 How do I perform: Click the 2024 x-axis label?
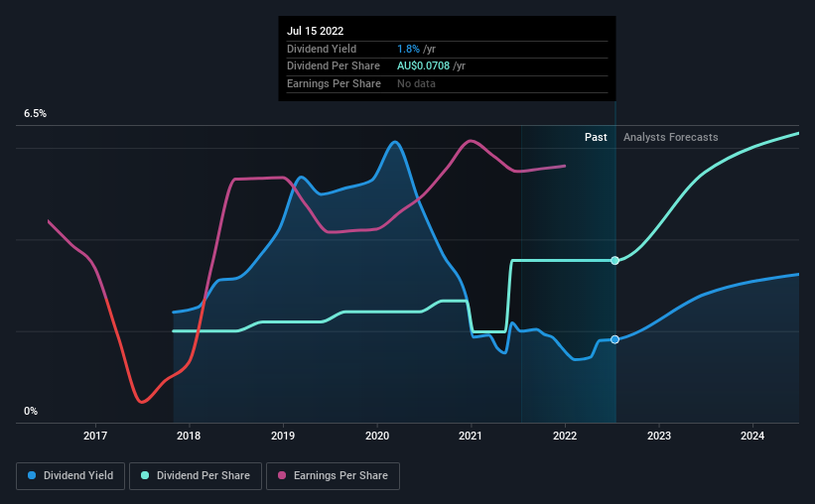pyautogui.click(x=752, y=436)
